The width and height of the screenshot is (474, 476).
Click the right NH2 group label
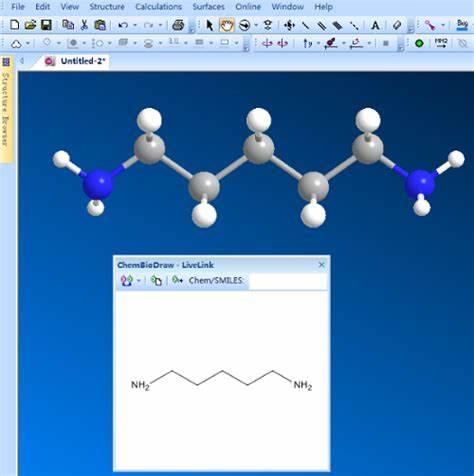(x=303, y=386)
